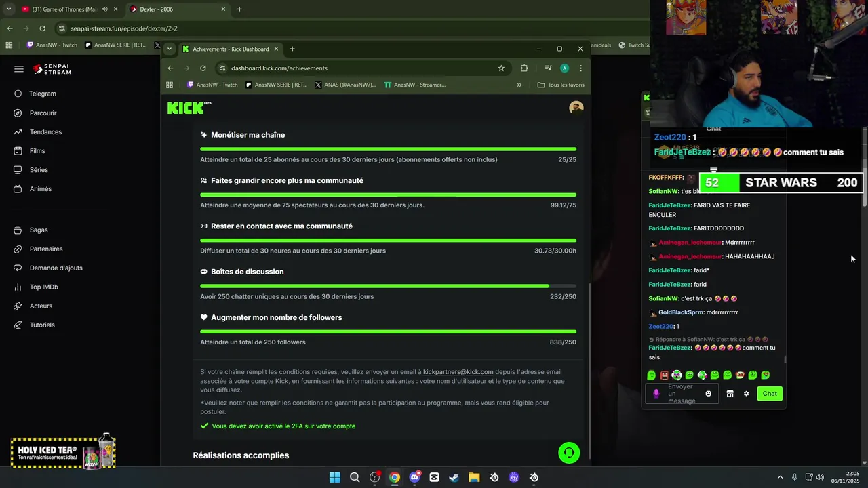This screenshot has width=868, height=488.
Task: Bookmark the Kick dashboard page with the star
Action: click(501, 68)
